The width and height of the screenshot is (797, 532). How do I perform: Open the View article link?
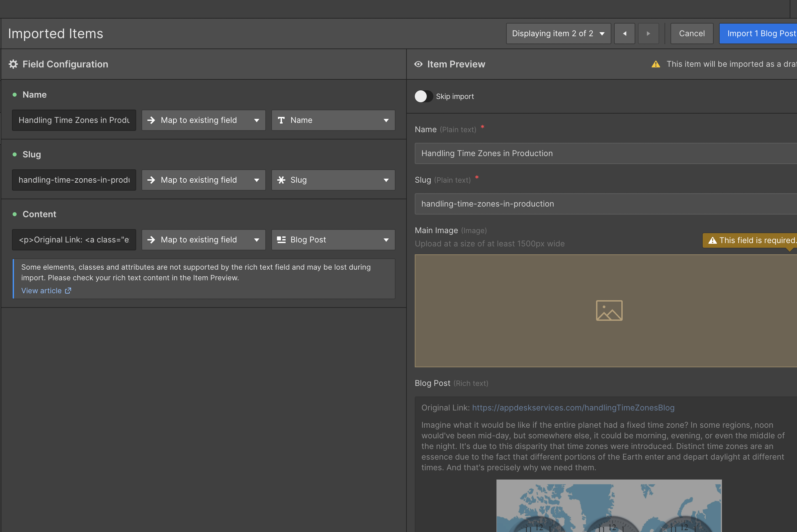click(42, 291)
